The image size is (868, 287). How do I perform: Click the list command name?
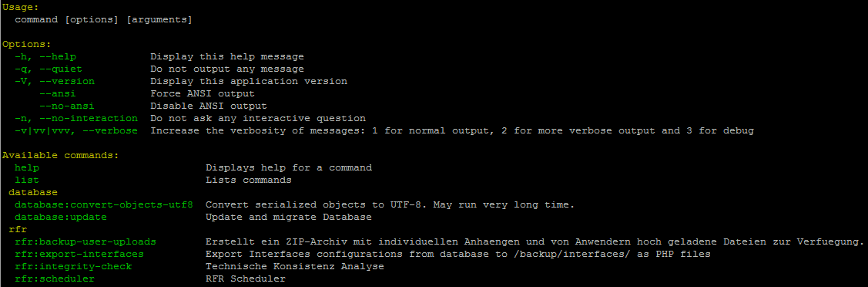coord(27,180)
